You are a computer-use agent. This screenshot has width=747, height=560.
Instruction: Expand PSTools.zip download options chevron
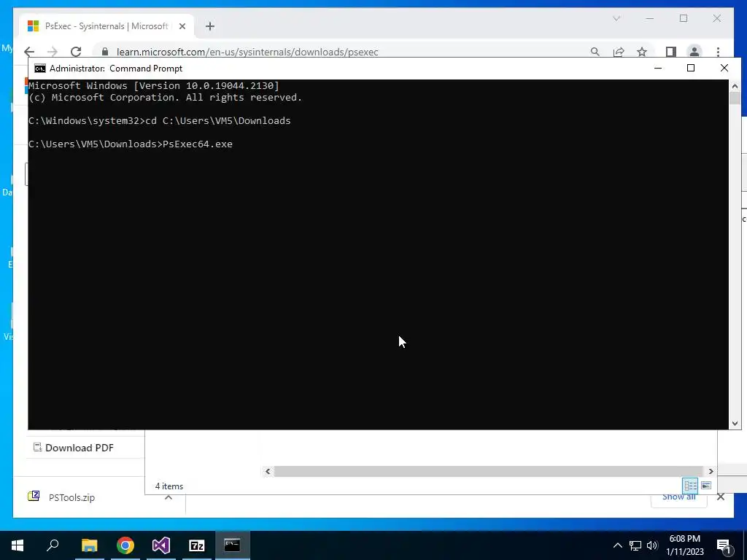169,497
